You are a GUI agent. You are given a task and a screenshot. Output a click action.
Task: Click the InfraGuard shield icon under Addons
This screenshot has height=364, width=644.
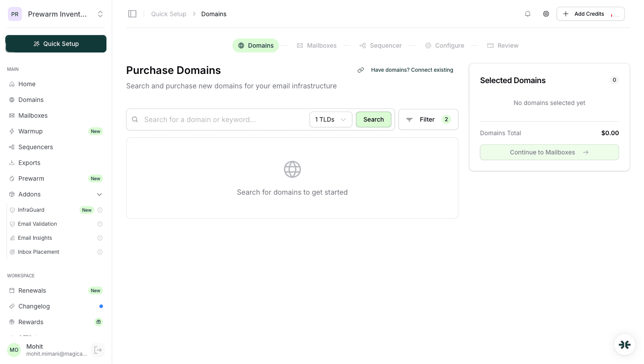[12, 210]
